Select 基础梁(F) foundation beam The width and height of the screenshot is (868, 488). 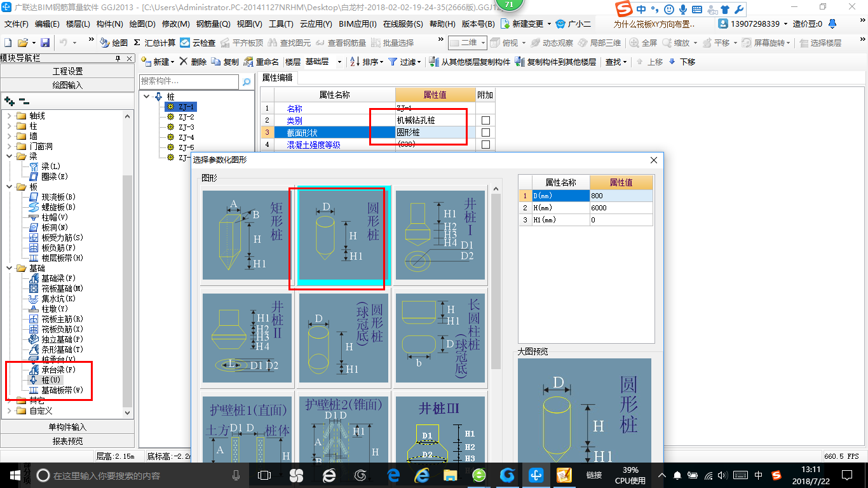53,278
